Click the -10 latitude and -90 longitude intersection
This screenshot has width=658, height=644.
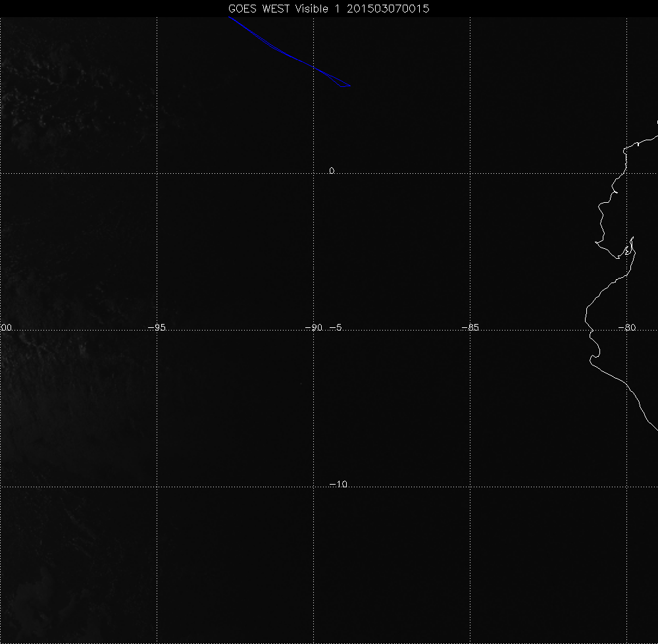[x=313, y=487]
